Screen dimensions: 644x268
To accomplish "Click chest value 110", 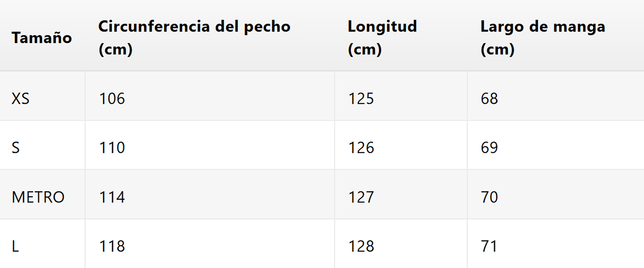I will tap(112, 147).
